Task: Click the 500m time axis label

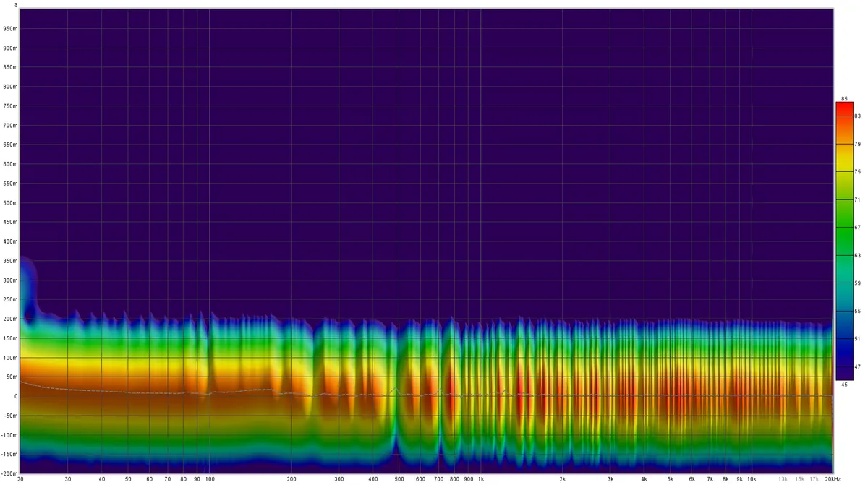Action: 10,203
